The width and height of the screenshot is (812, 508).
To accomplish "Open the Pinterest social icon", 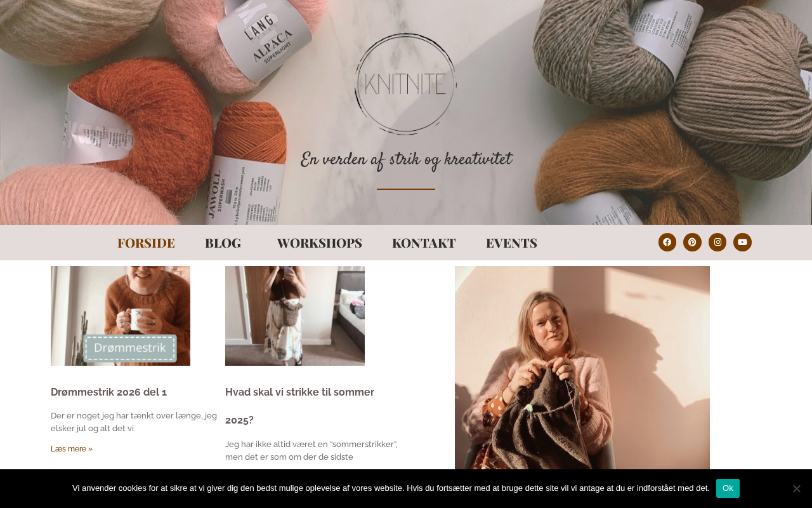I will pyautogui.click(x=692, y=242).
